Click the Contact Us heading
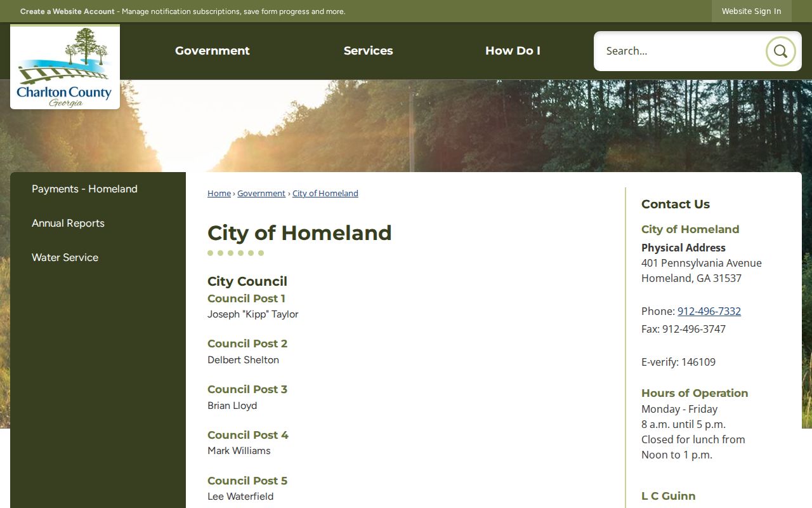Viewport: 812px width, 508px height. click(676, 204)
